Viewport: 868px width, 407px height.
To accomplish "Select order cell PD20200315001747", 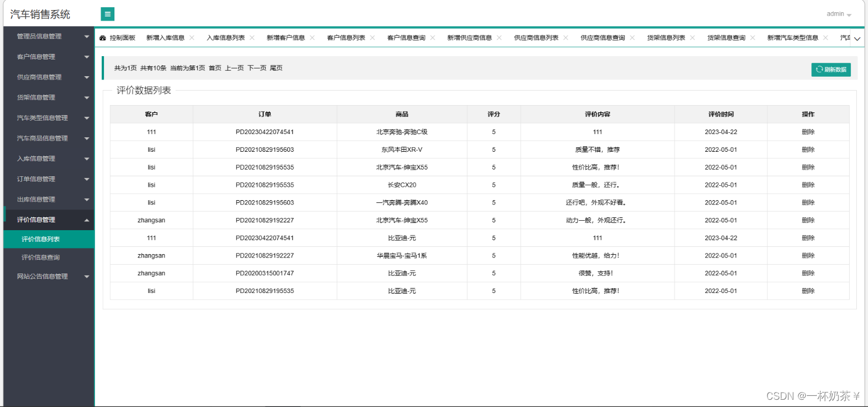I will (x=265, y=273).
